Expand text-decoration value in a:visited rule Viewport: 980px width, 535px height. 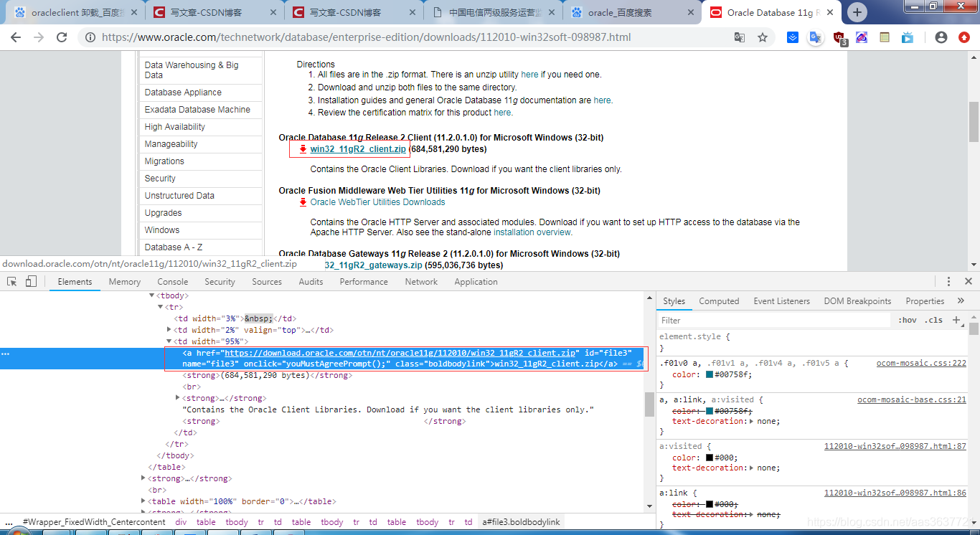[x=751, y=468]
